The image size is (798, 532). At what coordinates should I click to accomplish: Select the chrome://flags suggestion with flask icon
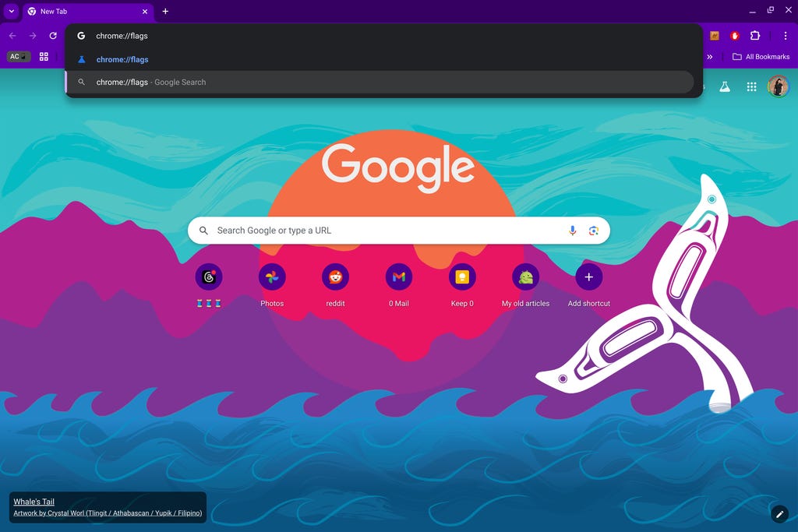pyautogui.click(x=380, y=59)
